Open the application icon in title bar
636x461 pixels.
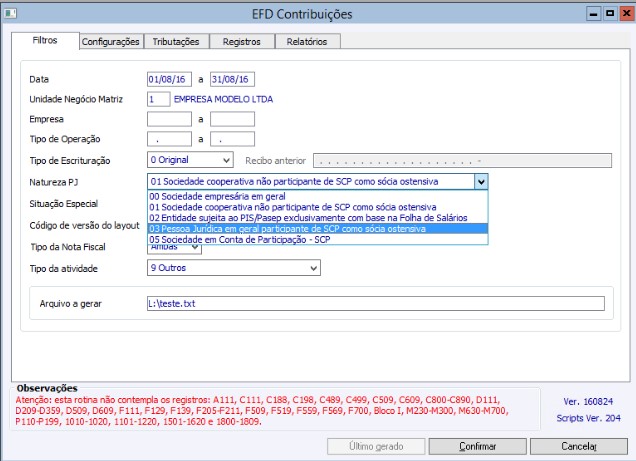(x=10, y=13)
